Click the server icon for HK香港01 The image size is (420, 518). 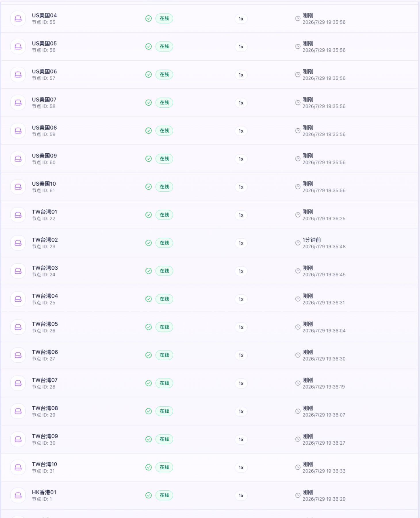point(18,495)
